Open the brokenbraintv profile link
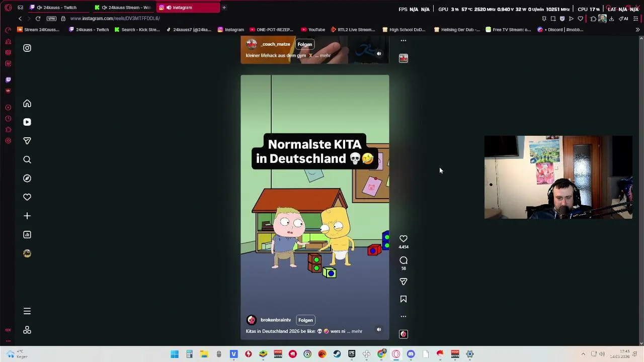The width and height of the screenshot is (644, 362). coord(276,320)
